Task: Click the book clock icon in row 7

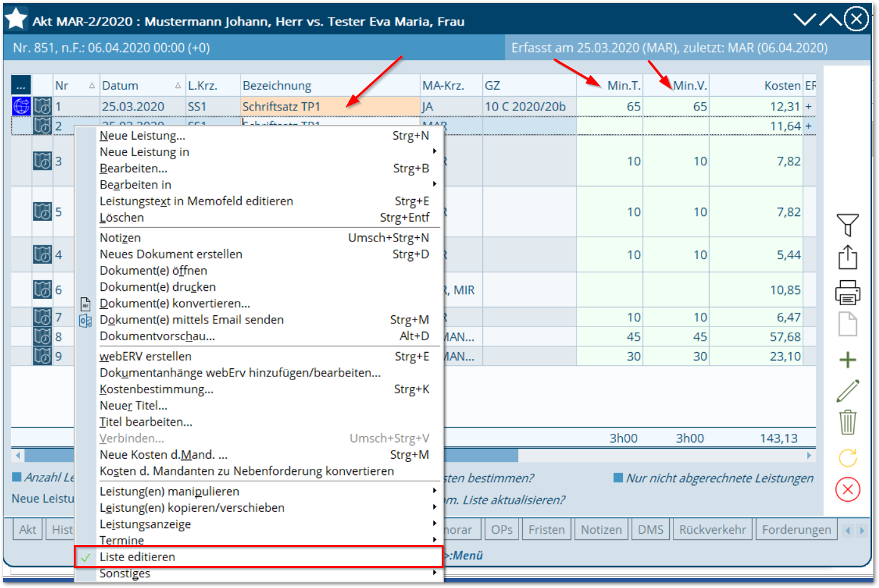Action: click(x=42, y=317)
